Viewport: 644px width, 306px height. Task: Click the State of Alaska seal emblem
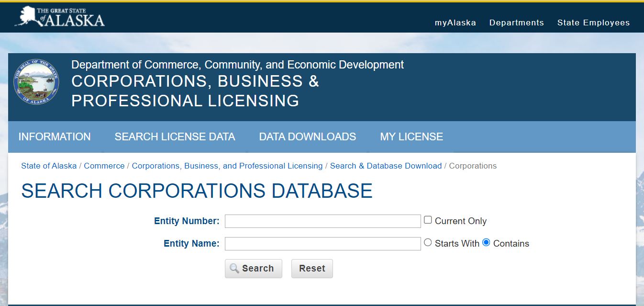(x=36, y=81)
